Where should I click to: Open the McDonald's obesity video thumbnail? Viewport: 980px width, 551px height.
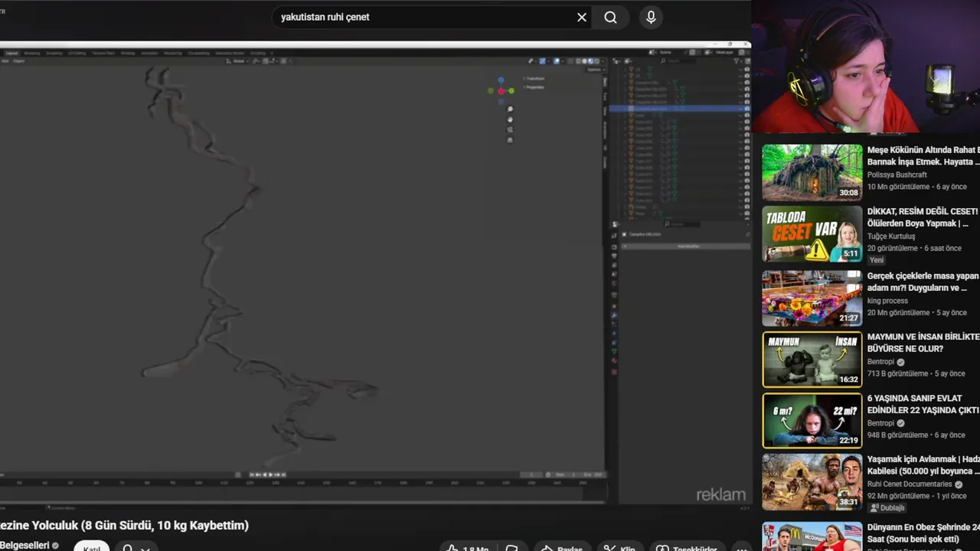pos(812,536)
